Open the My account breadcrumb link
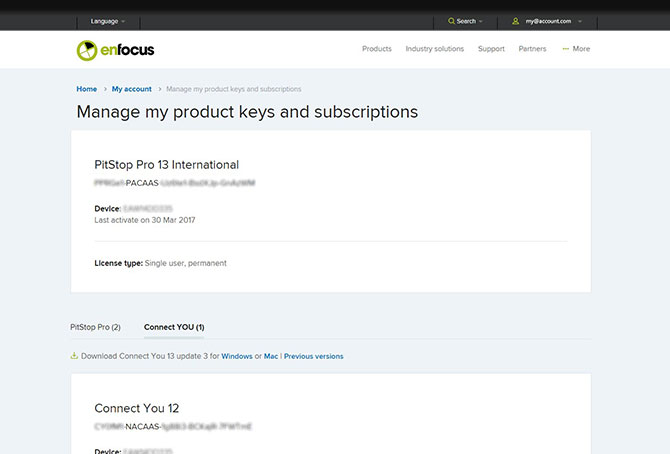670x454 pixels. tap(131, 89)
